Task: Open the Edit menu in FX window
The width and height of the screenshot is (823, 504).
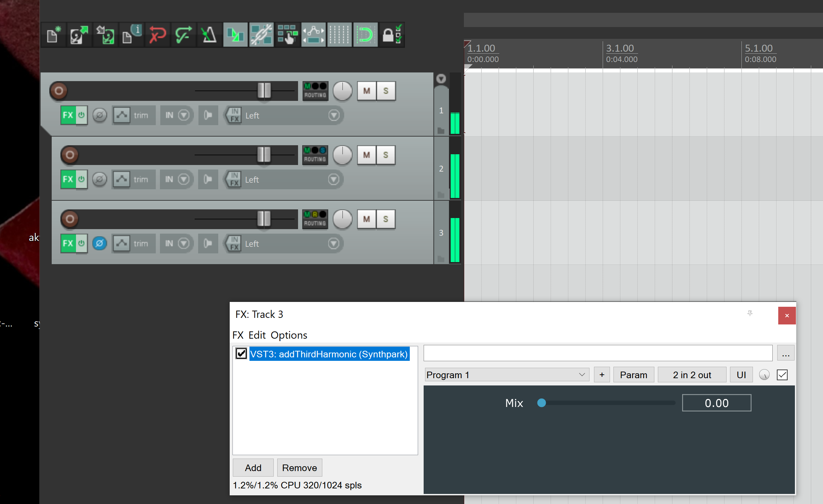Action: pyautogui.click(x=257, y=335)
